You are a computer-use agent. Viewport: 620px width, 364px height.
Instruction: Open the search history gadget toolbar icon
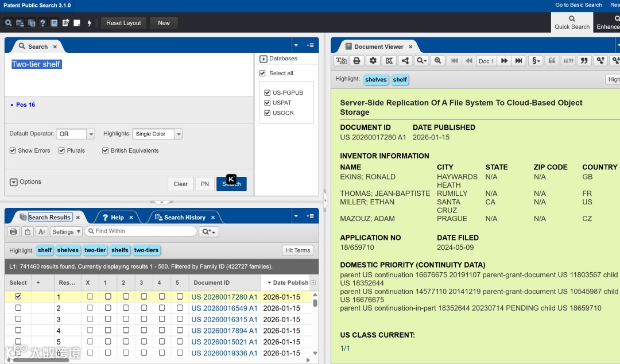pos(20,23)
